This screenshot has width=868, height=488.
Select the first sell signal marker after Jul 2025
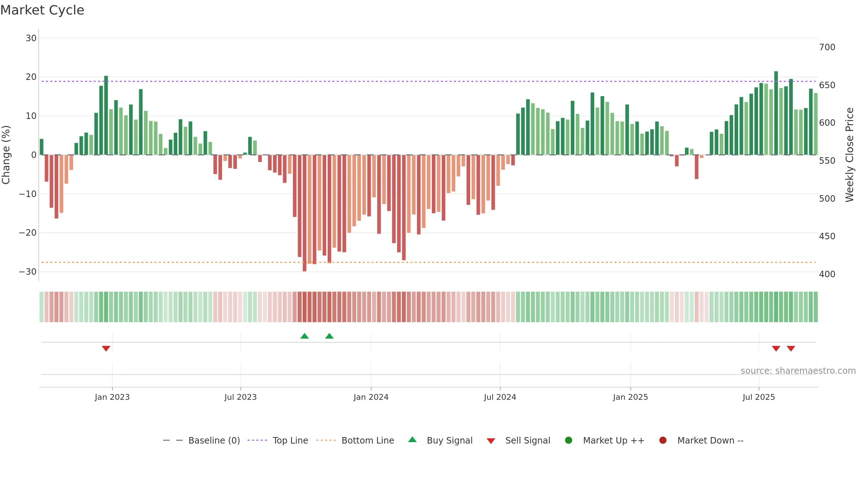point(776,348)
